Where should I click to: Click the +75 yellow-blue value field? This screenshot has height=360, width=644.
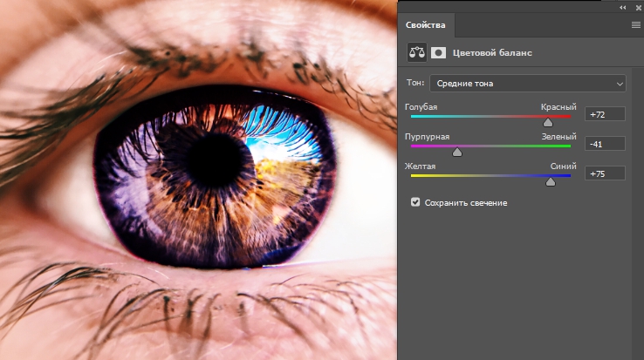tap(605, 173)
